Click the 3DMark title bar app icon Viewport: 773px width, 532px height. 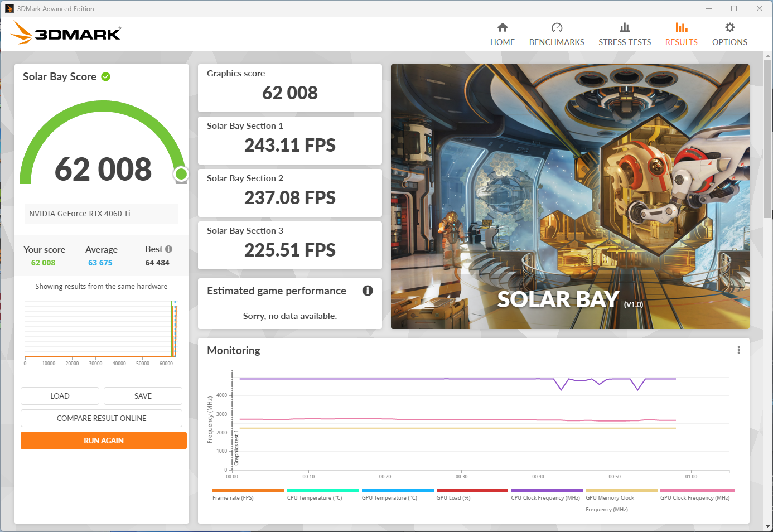(x=9, y=8)
